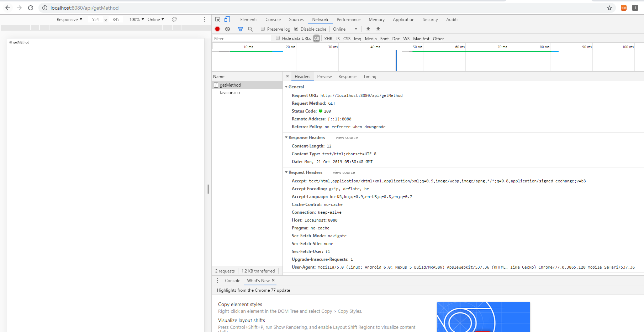Filter requests by XHR type

328,39
